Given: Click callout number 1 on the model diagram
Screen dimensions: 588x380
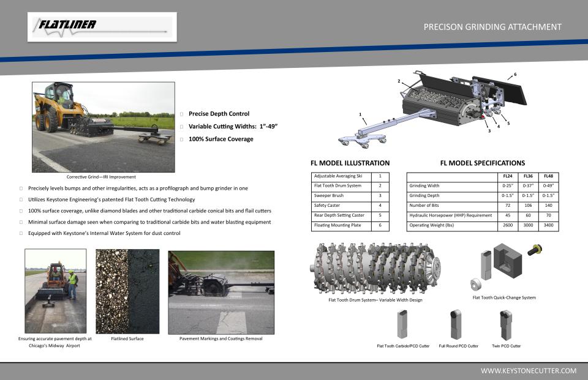Looking at the screenshot, I should [x=360, y=114].
